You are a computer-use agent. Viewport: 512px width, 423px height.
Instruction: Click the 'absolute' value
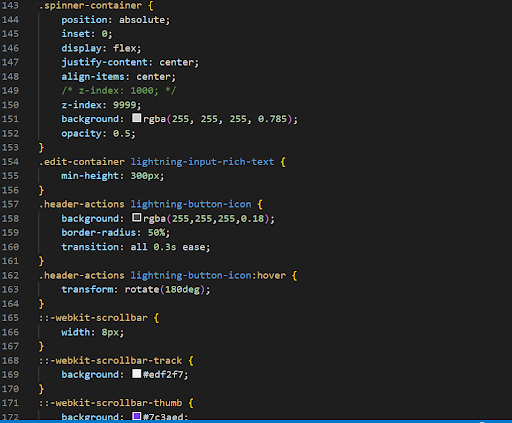coord(142,20)
